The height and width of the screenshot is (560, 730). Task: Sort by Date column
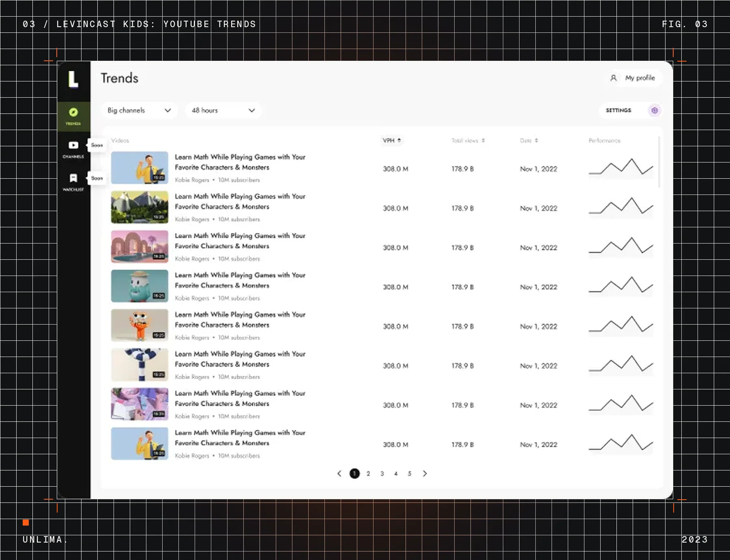pyautogui.click(x=529, y=141)
